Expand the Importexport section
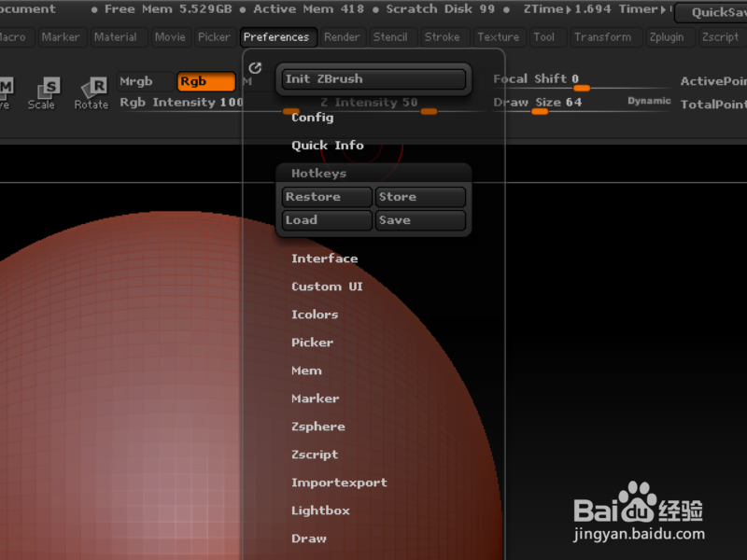747x560 pixels. click(339, 483)
